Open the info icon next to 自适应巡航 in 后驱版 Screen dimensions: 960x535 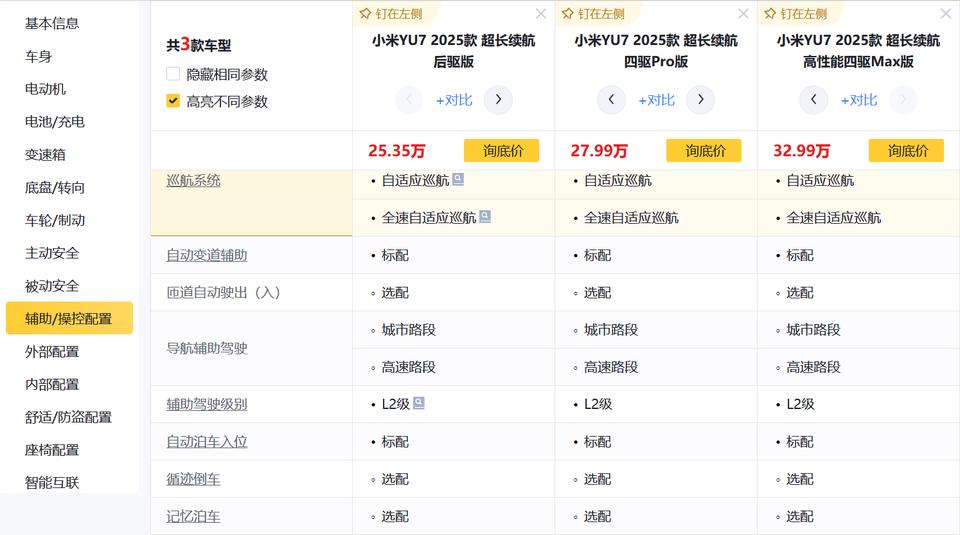pyautogui.click(x=458, y=179)
